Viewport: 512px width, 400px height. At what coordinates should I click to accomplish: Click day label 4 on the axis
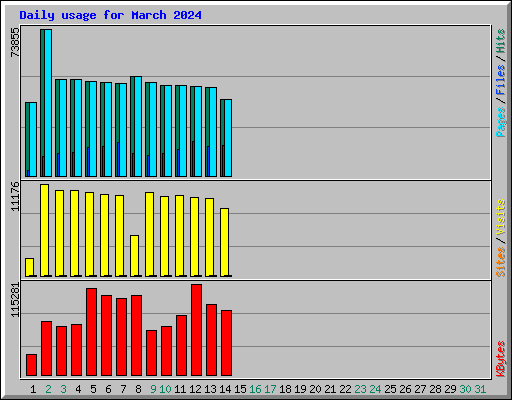78,389
